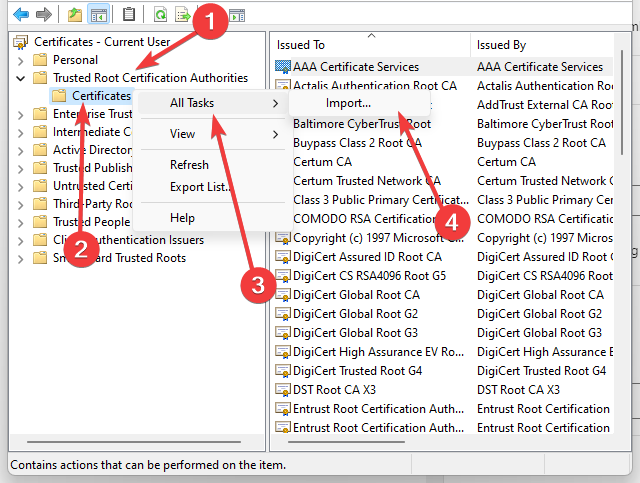The height and width of the screenshot is (483, 640).
Task: Click the DigiCert Global Root G2 certificate icon
Action: [283, 314]
